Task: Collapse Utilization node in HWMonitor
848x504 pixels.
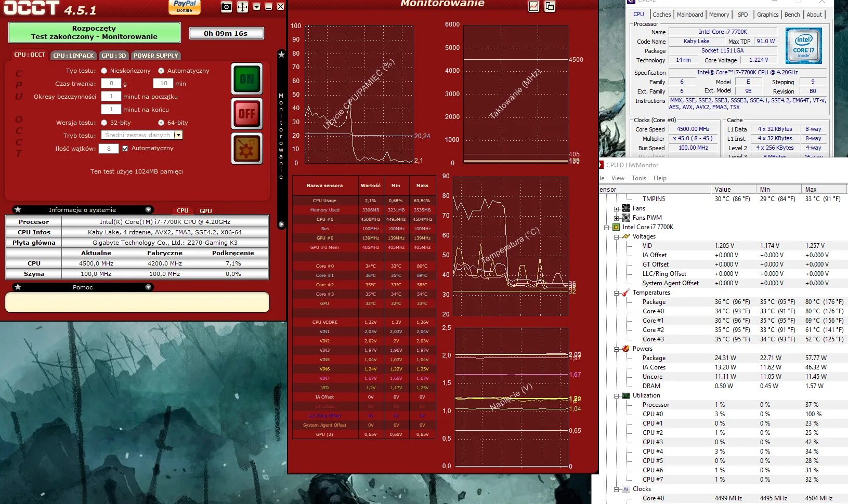Action: click(616, 396)
